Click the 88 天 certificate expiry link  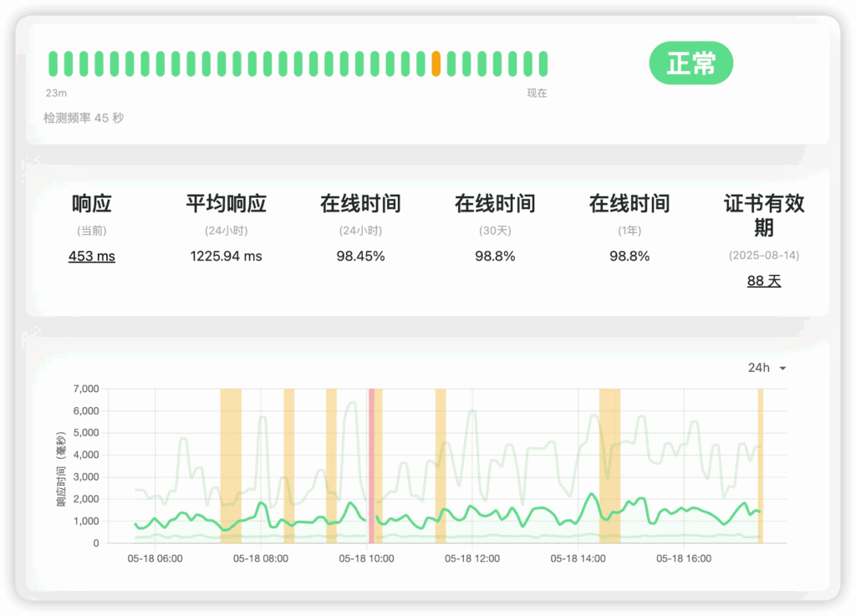[x=764, y=281]
